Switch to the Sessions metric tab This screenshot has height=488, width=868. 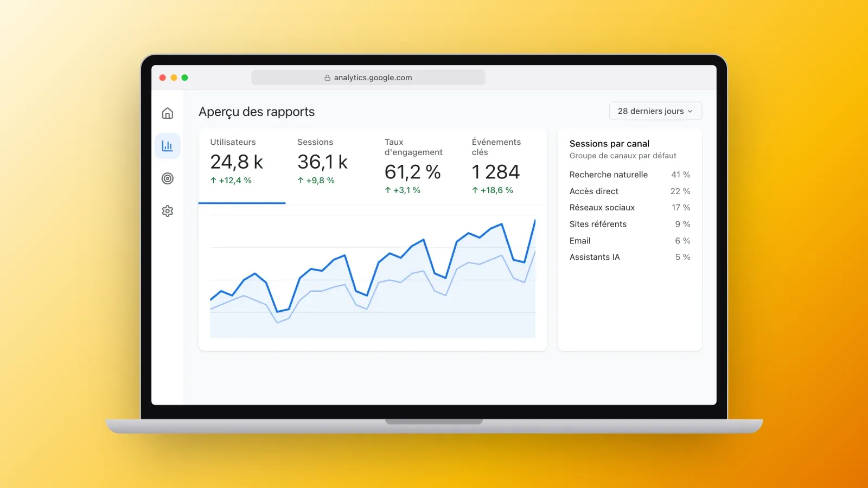[x=329, y=166]
